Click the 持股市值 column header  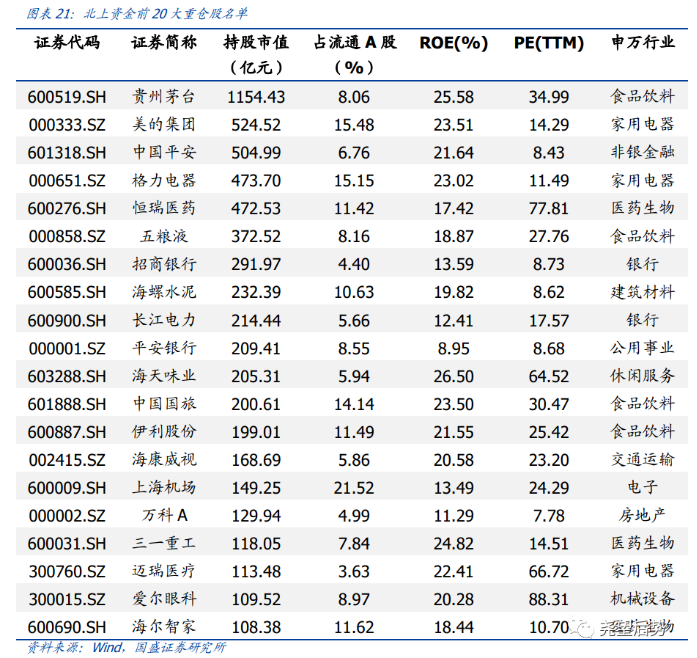(x=256, y=43)
